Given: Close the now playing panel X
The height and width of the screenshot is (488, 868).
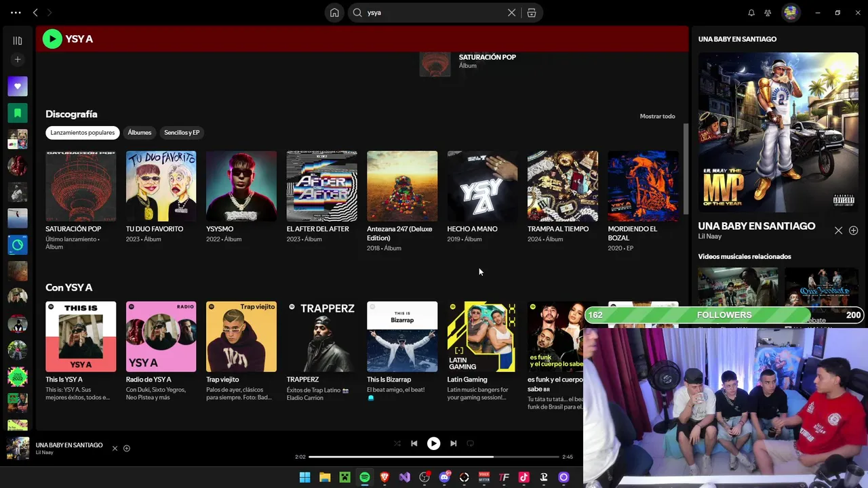Looking at the screenshot, I should point(838,230).
